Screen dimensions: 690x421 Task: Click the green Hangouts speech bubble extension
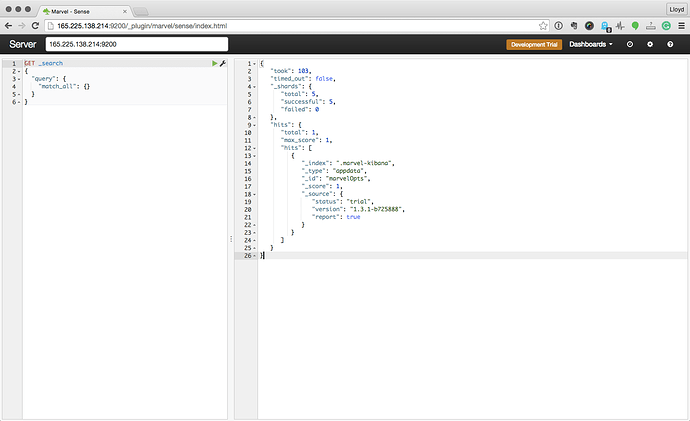pyautogui.click(x=635, y=26)
